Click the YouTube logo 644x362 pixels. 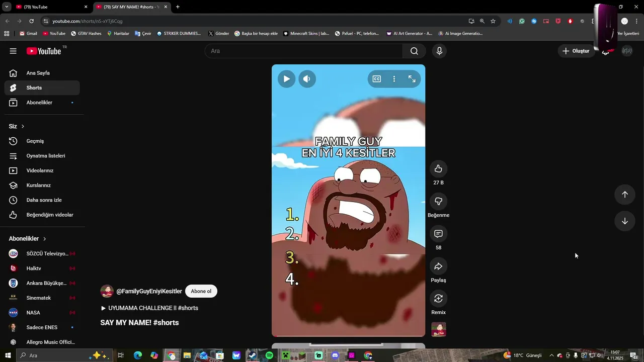pyautogui.click(x=44, y=51)
